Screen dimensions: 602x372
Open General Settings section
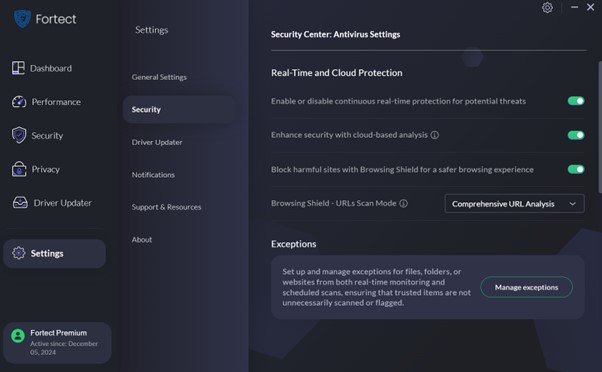coord(159,77)
